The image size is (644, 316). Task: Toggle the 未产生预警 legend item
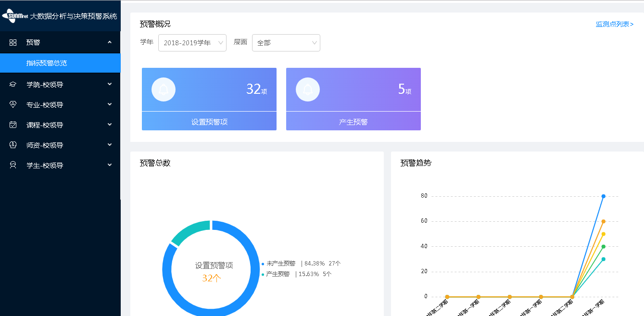click(281, 264)
